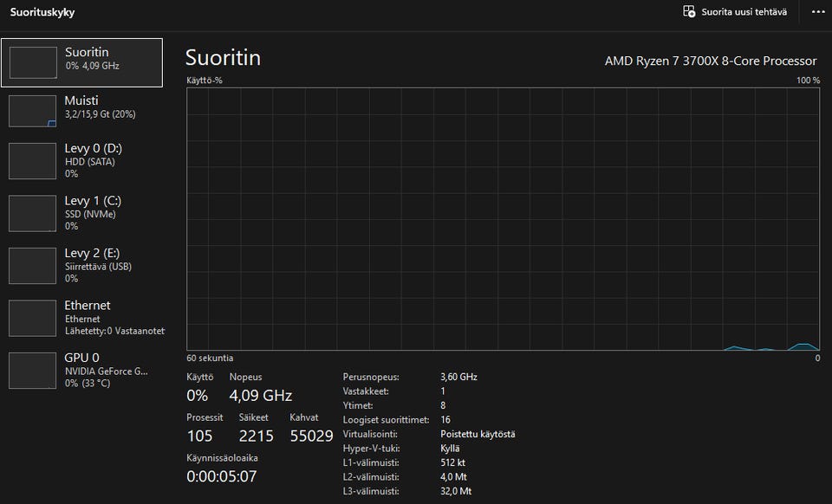
Task: Click the Ytimet value 8
Action: 443,405
